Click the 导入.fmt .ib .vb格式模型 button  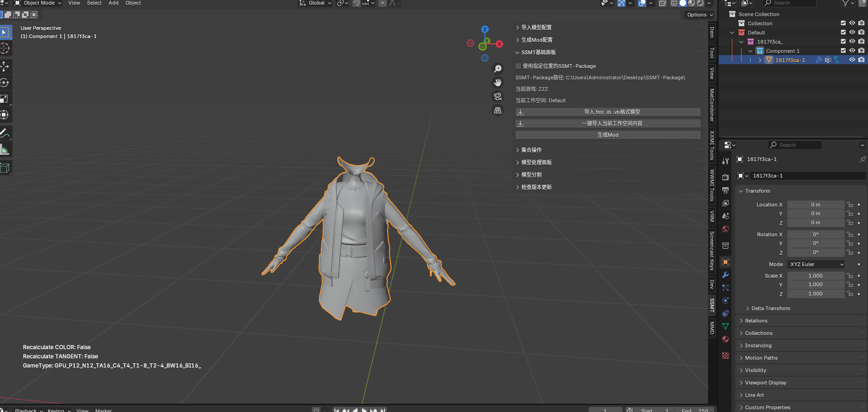coord(608,112)
